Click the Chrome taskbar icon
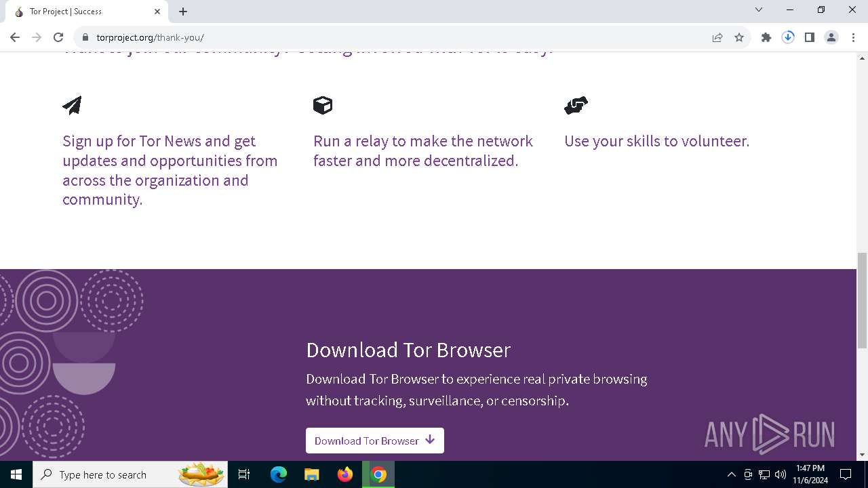 coord(378,474)
